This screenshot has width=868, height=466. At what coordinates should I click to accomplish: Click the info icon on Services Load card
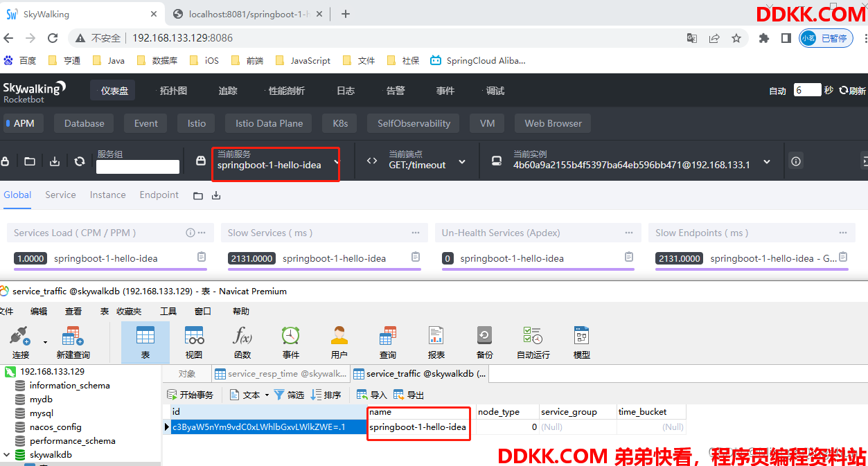click(190, 233)
